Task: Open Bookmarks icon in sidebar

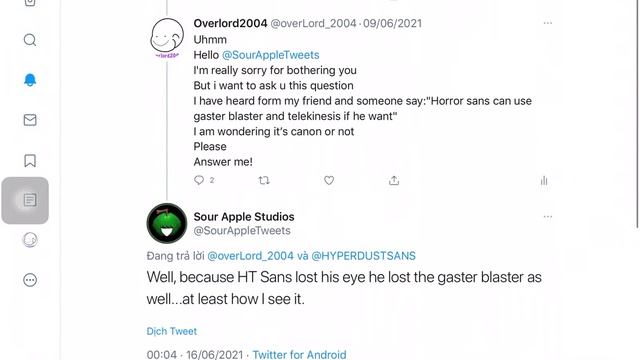Action: tap(30, 160)
